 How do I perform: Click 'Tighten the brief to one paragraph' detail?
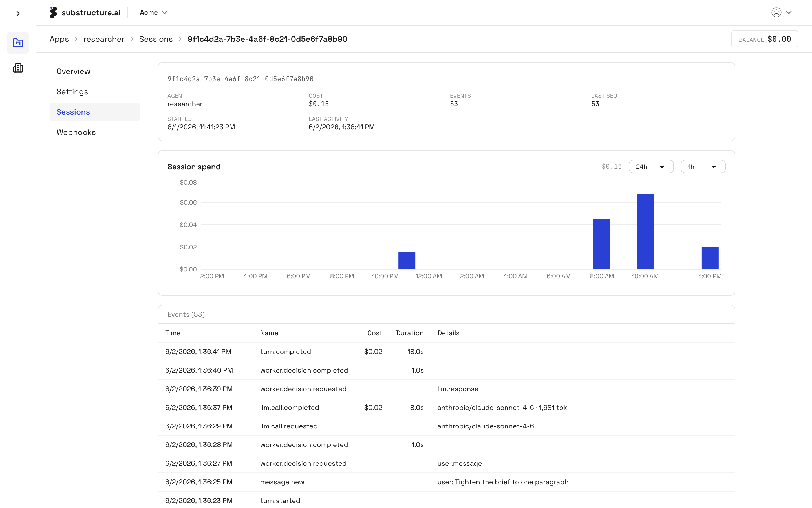coord(512,482)
